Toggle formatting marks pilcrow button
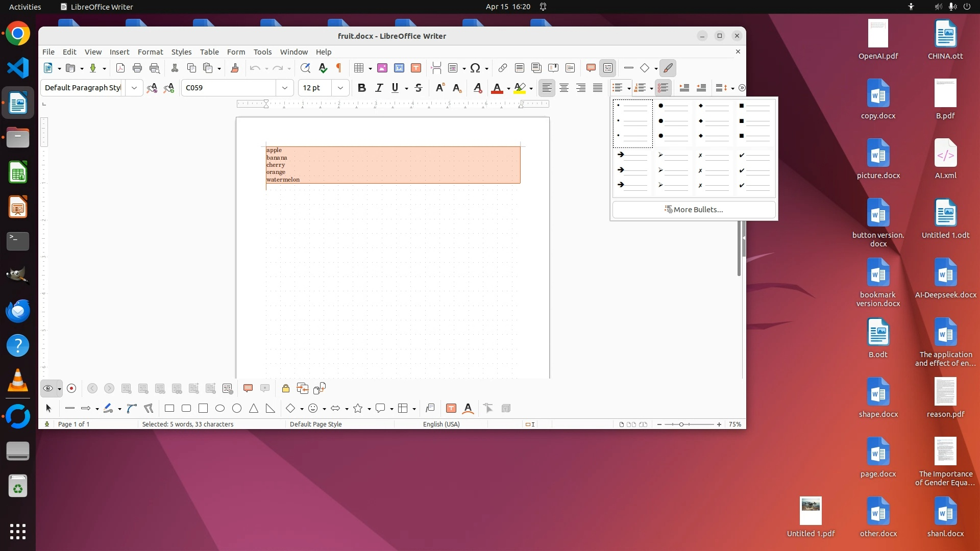980x551 pixels. coord(339,68)
